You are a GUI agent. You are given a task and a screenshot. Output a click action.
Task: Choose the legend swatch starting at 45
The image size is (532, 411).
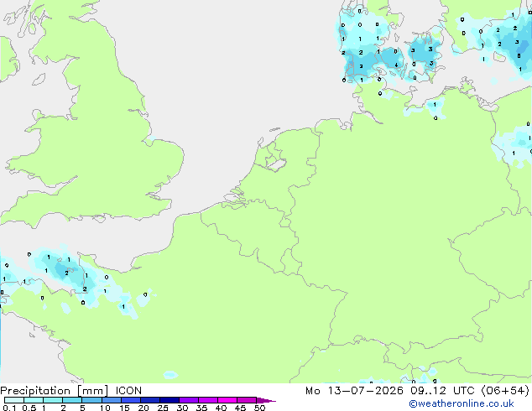[x=247, y=400]
